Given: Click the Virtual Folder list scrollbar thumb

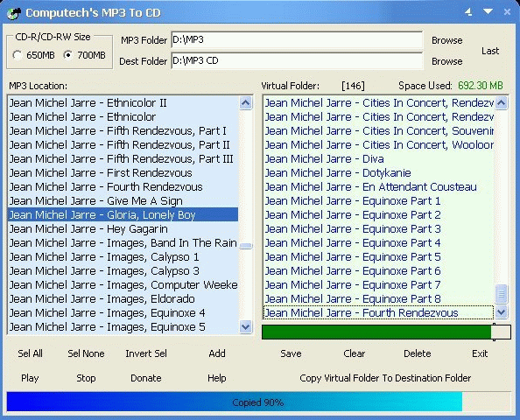Looking at the screenshot, I should click(x=501, y=294).
